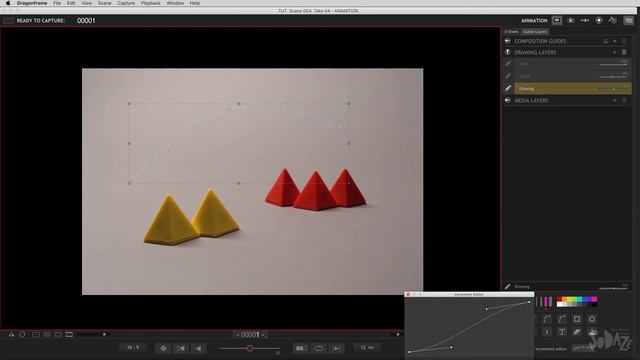The height and width of the screenshot is (360, 640).
Task: Pick the black color swatch
Action: click(594, 304)
